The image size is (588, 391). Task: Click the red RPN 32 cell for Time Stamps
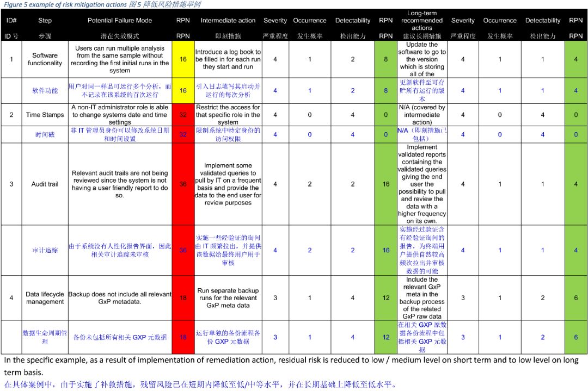183,115
